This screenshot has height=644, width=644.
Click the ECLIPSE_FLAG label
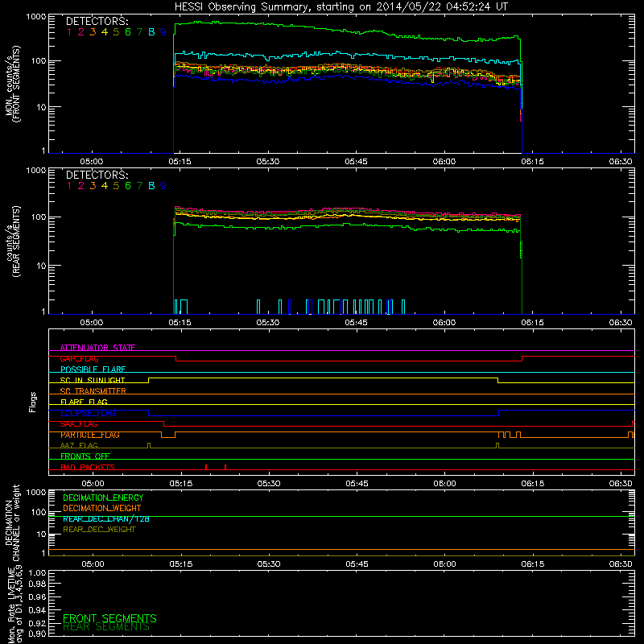coord(88,413)
